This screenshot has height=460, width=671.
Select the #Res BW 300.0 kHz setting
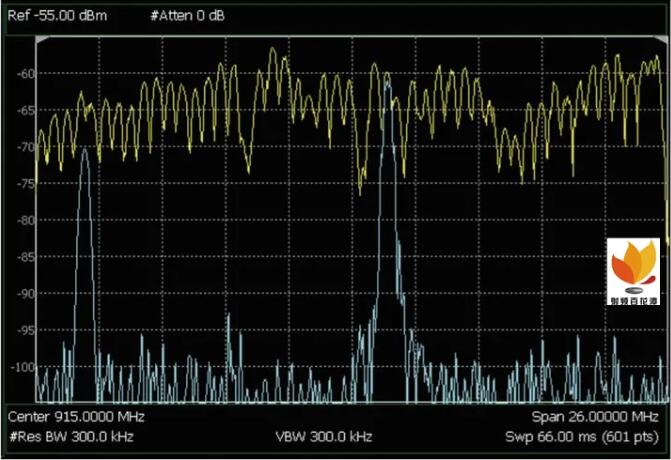(71, 437)
